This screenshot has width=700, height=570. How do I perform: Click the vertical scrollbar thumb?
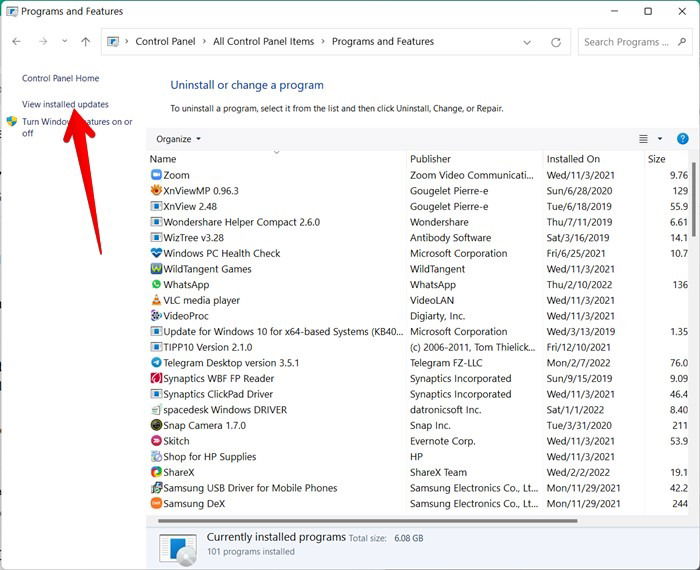[x=693, y=199]
